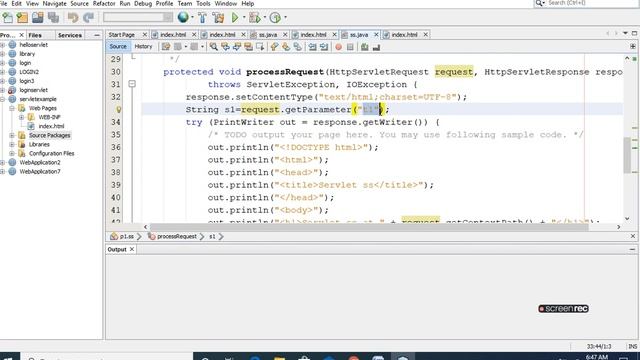Image resolution: width=640 pixels, height=360 pixels.
Task: Open browser selection dropdown arrow
Action: coord(192,18)
